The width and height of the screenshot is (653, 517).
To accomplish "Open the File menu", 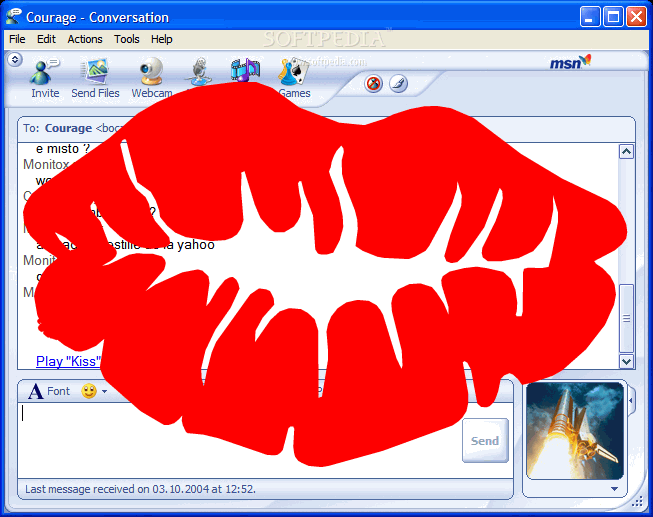I will [x=17, y=39].
